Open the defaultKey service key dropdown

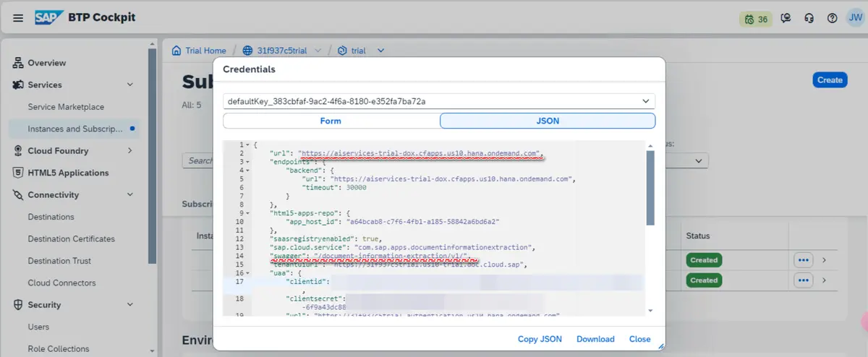pyautogui.click(x=645, y=101)
